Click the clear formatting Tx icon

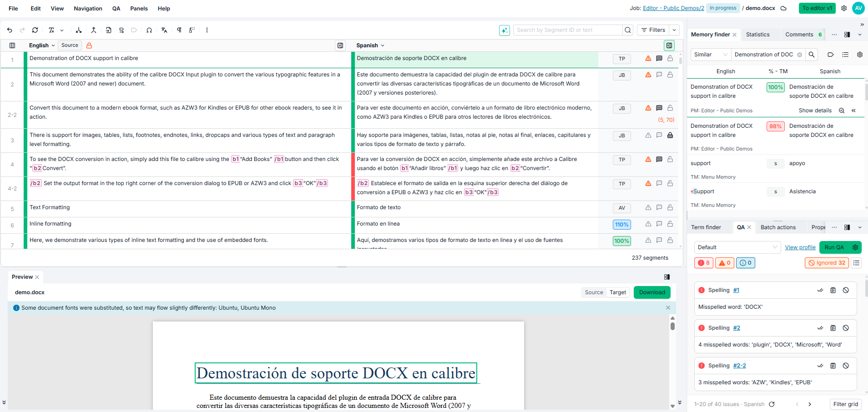51,30
